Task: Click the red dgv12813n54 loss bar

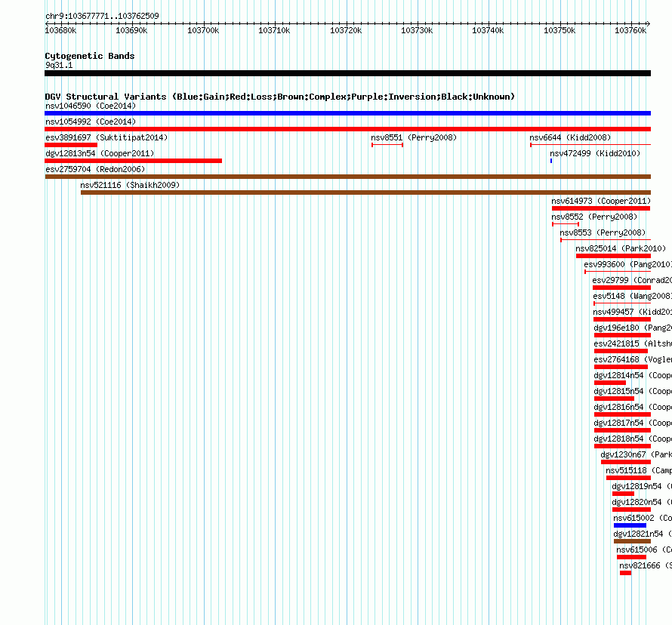Action: [134, 161]
